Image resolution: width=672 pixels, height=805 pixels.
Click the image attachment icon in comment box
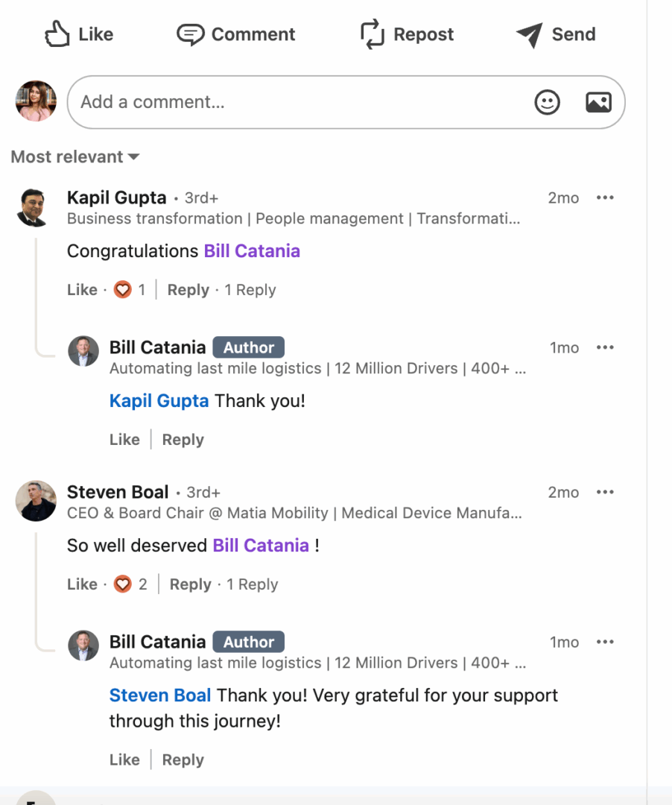point(598,102)
